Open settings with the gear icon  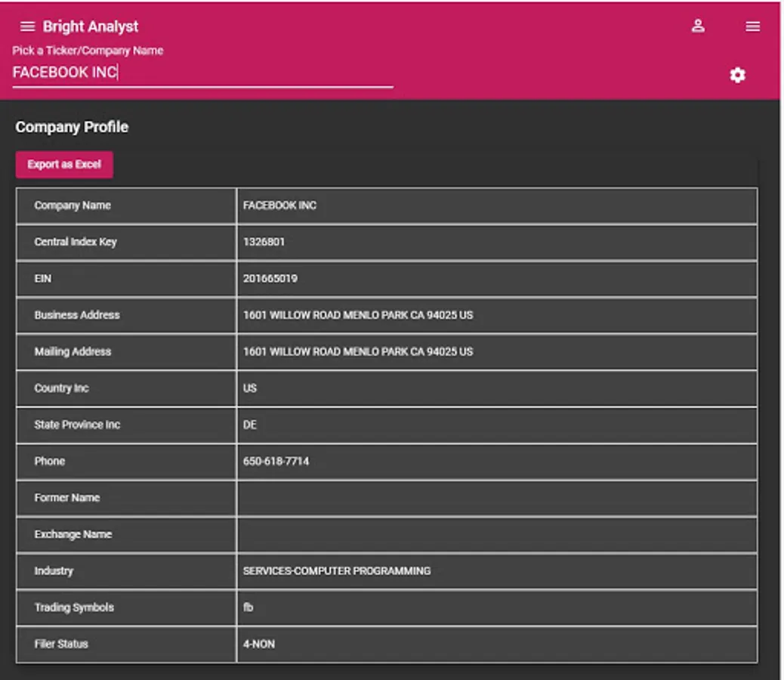point(737,75)
